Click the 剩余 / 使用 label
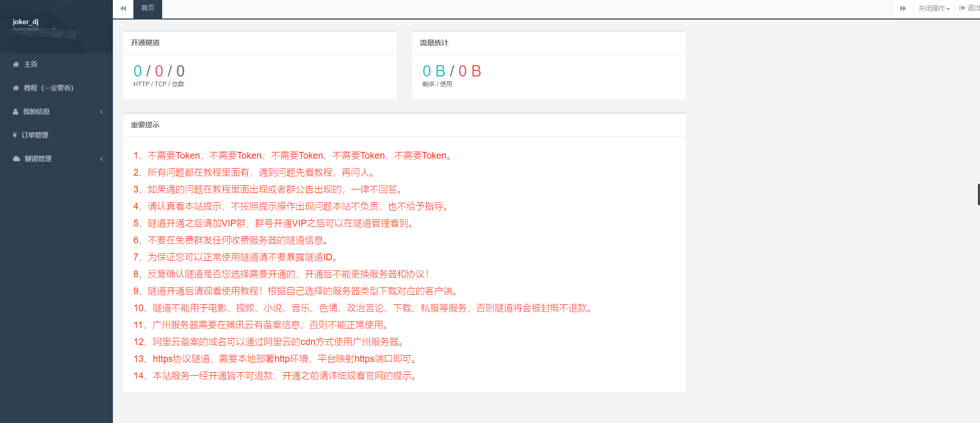The width and height of the screenshot is (980, 423). tap(437, 84)
